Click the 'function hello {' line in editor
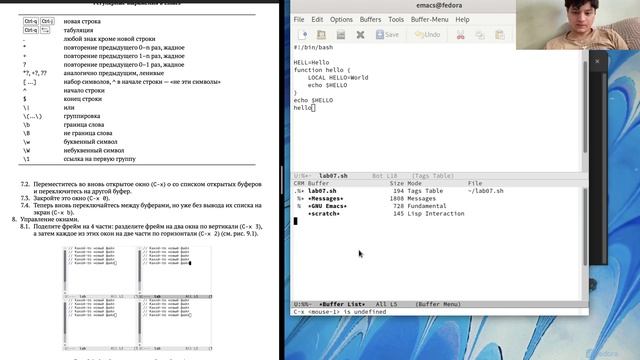This screenshot has width=640, height=360. pos(322,70)
